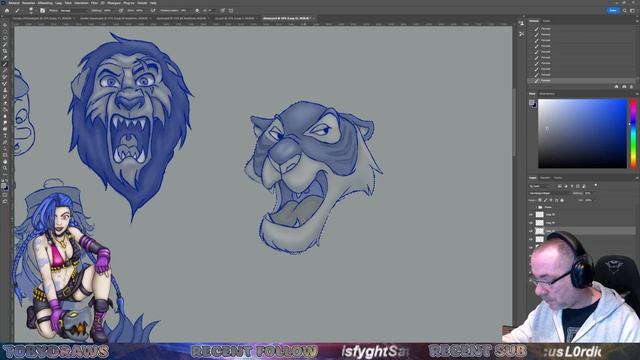The image size is (640, 360).
Task: Select the highlighted latest history state
Action: point(581,81)
